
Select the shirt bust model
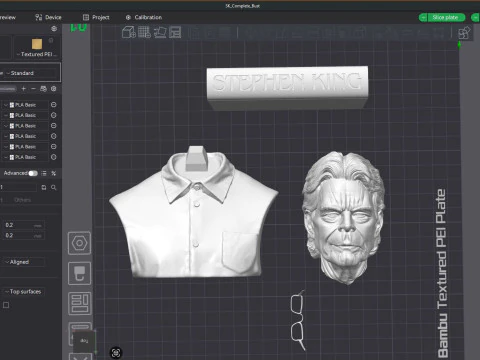coord(194,212)
